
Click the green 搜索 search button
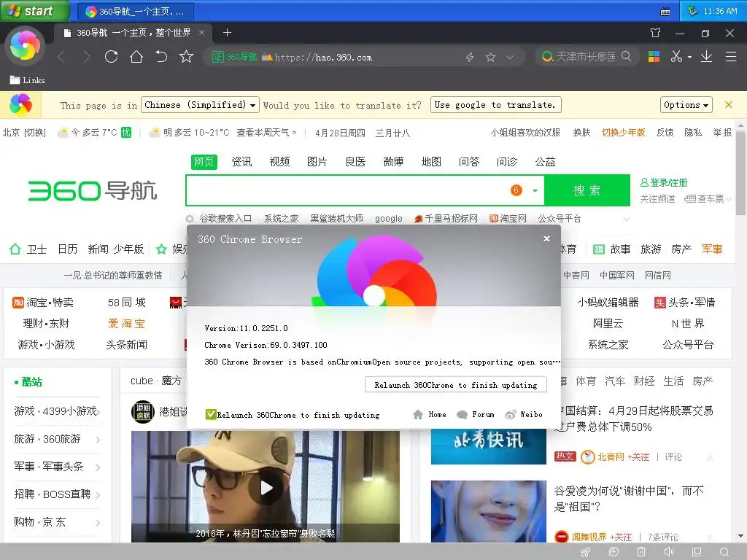click(587, 190)
